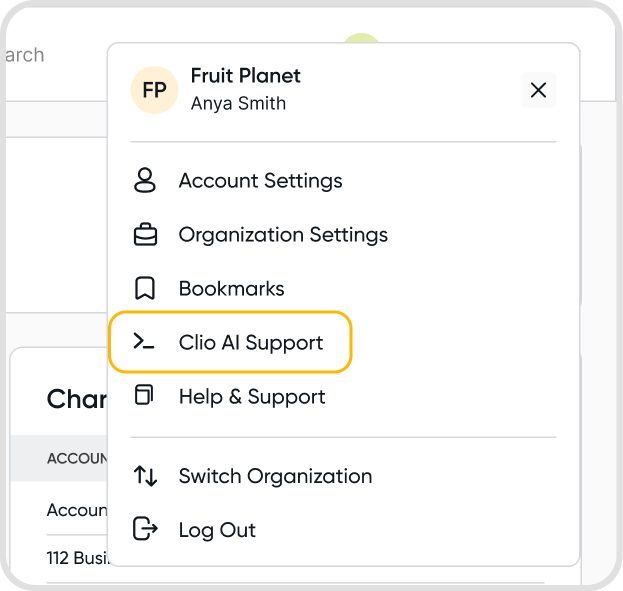The image size is (623, 591).
Task: Click the Fruit Planet organization name
Action: pyautogui.click(x=245, y=76)
